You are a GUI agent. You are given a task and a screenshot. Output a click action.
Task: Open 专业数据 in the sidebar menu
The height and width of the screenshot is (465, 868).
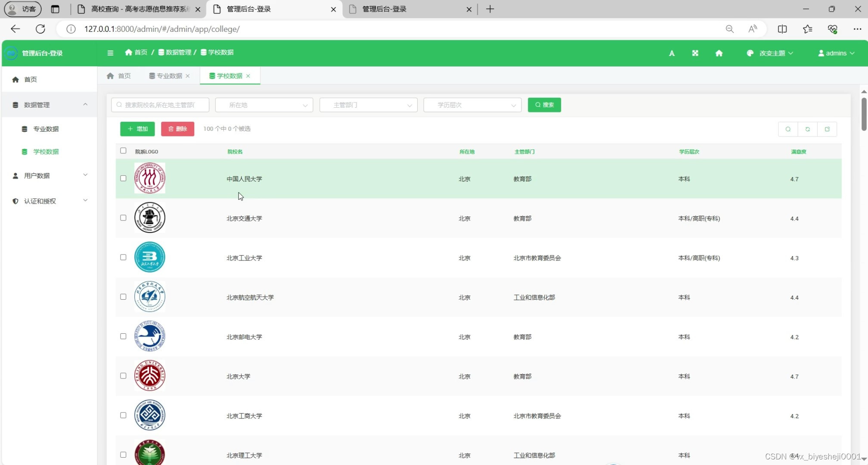coord(46,129)
